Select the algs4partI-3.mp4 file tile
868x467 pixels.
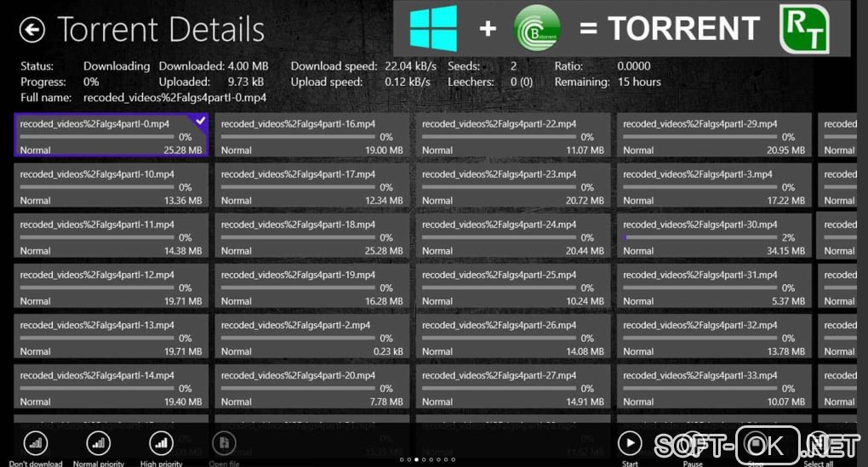[714, 186]
